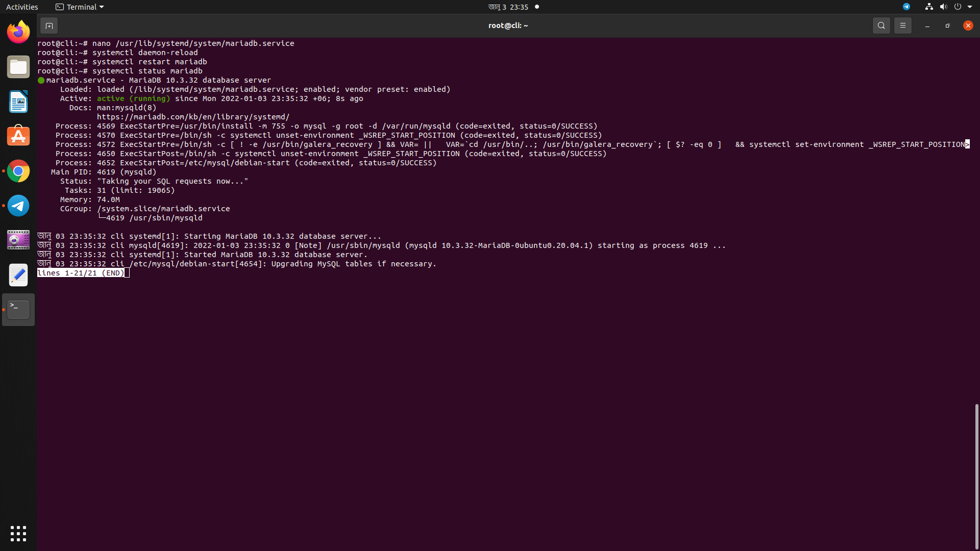Click the 'active (running)' status text
The height and width of the screenshot is (551, 980).
133,98
